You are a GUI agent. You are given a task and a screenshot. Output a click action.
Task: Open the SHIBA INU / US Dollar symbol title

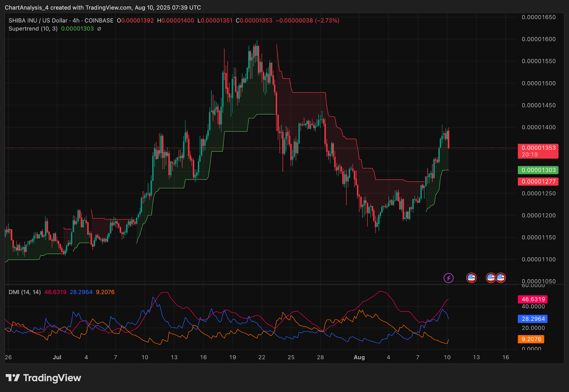pos(38,21)
